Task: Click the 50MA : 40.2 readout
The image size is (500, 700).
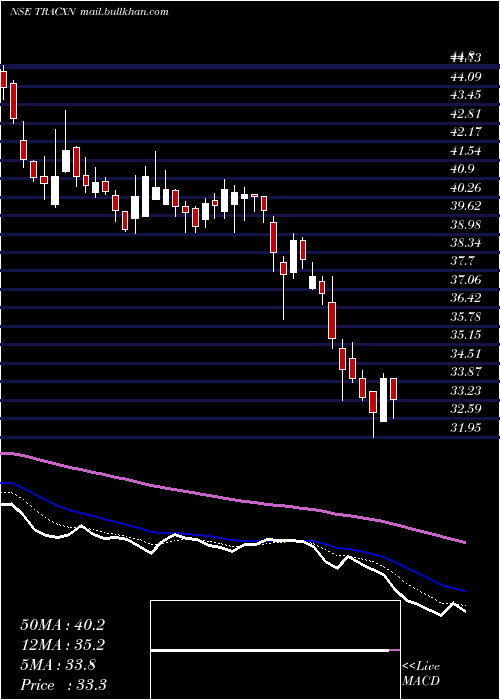Action: pyautogui.click(x=62, y=625)
